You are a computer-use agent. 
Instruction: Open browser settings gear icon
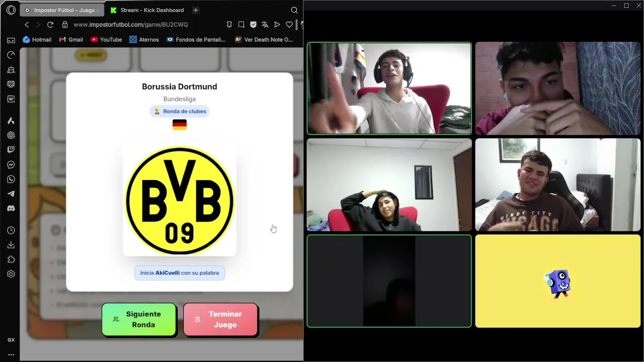click(x=11, y=274)
